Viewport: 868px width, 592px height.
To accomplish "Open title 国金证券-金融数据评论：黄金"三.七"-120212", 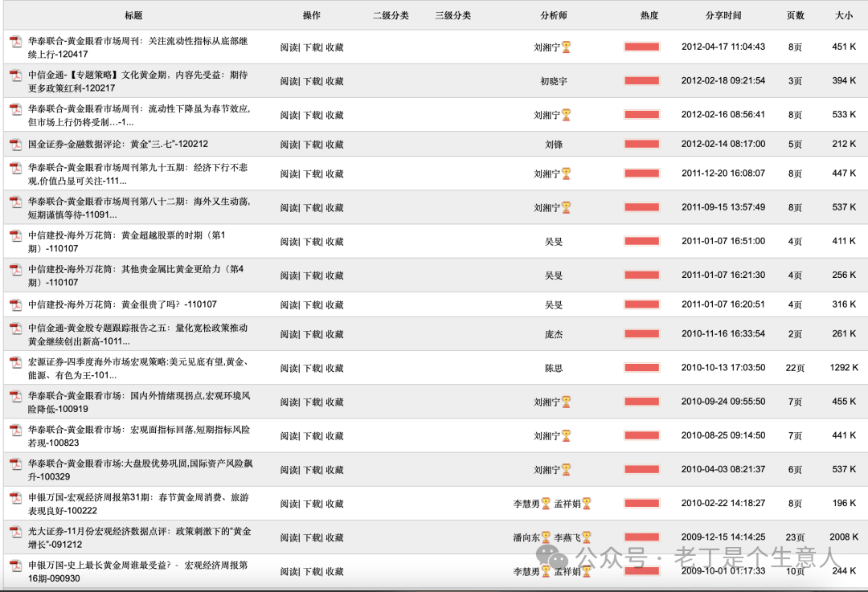I will [118, 144].
